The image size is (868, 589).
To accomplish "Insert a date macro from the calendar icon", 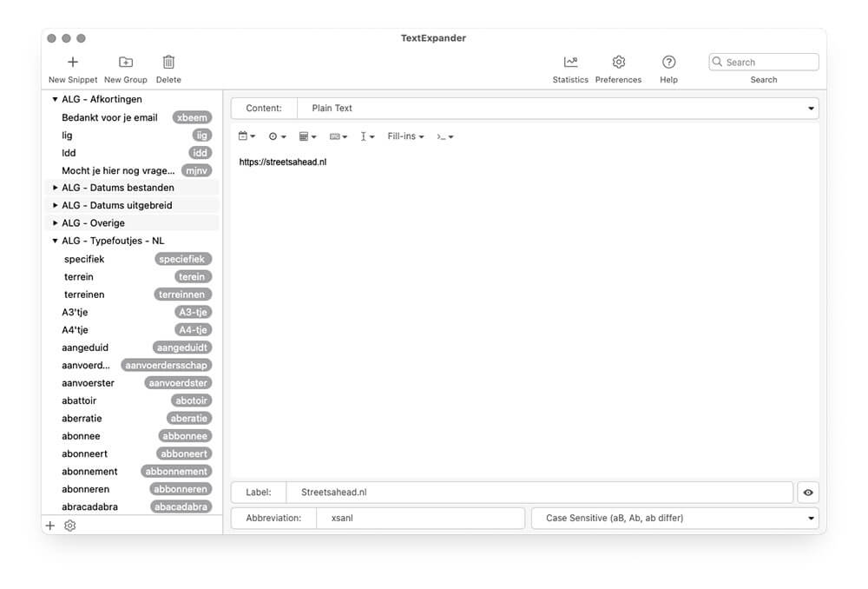I will click(x=244, y=136).
